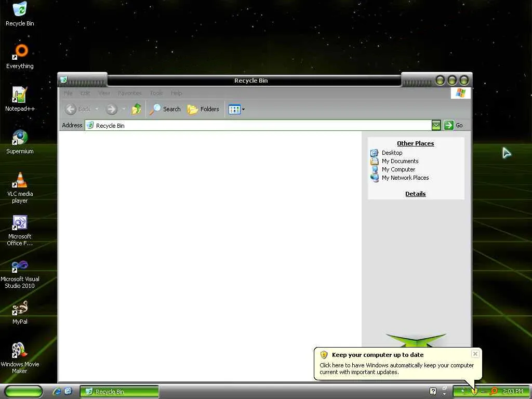The width and height of the screenshot is (532, 399).
Task: Click the Recycle Bin title bar system icon
Action: 64,80
